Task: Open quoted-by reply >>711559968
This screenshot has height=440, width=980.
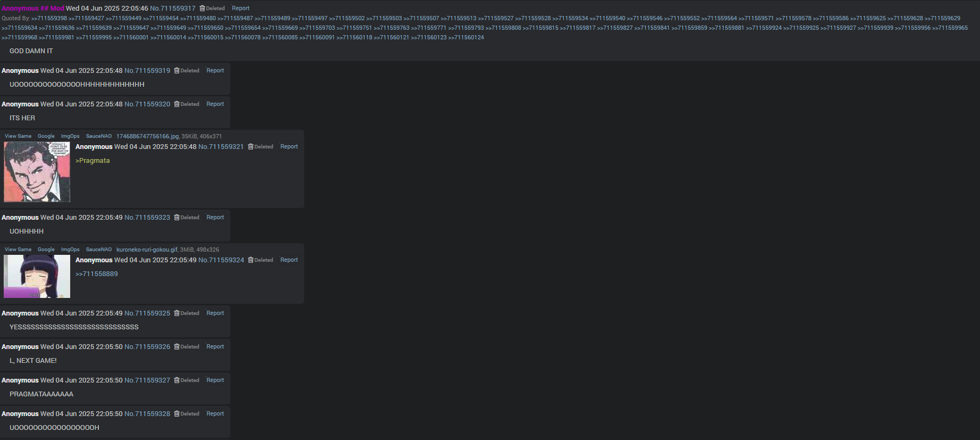Action: coord(20,38)
